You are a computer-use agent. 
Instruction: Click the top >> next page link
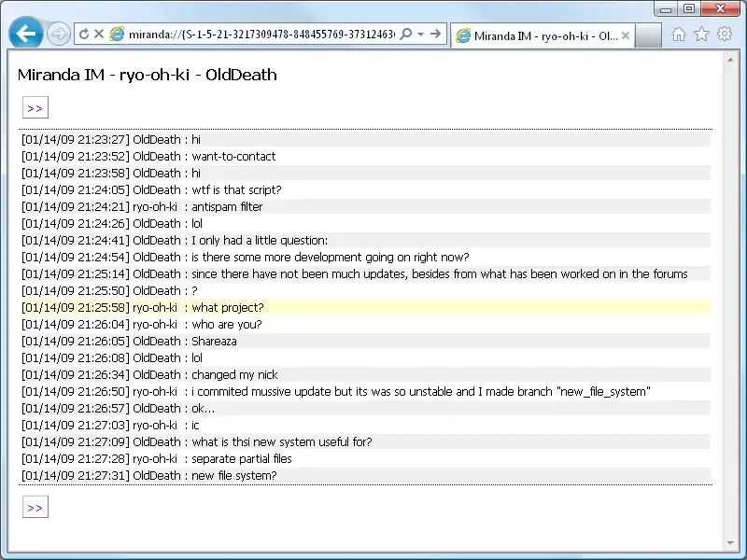35,107
